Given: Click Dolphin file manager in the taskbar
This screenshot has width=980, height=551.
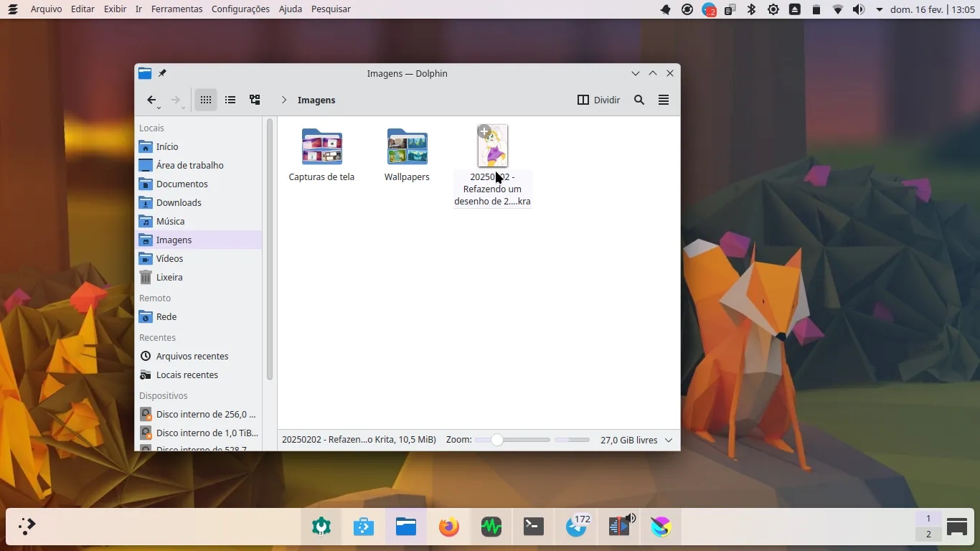Looking at the screenshot, I should tap(406, 527).
